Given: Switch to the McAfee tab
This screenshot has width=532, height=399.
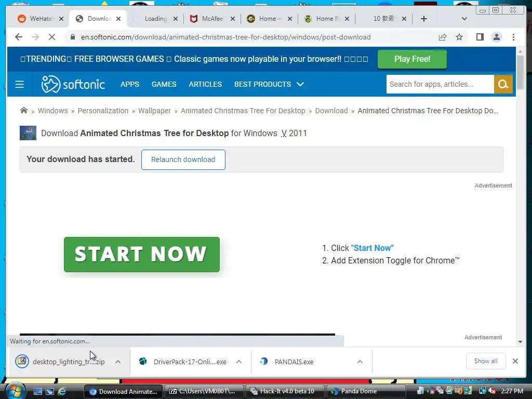Looking at the screenshot, I should click(212, 19).
